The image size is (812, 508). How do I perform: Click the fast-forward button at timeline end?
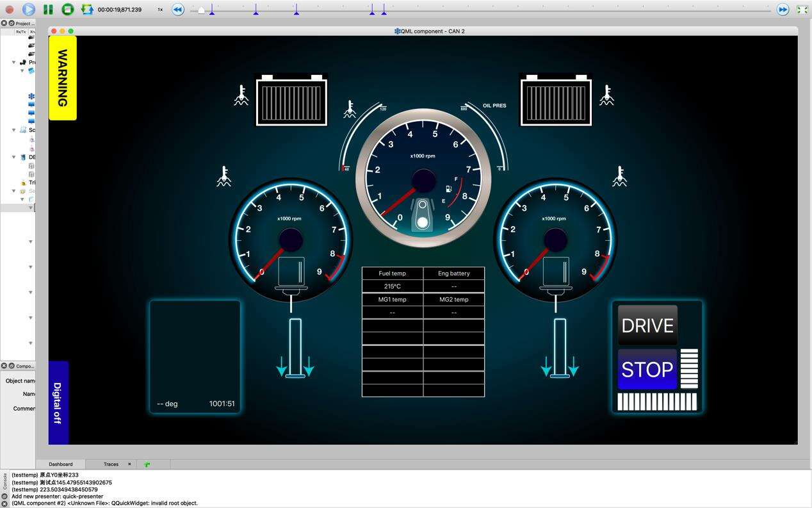tap(783, 10)
